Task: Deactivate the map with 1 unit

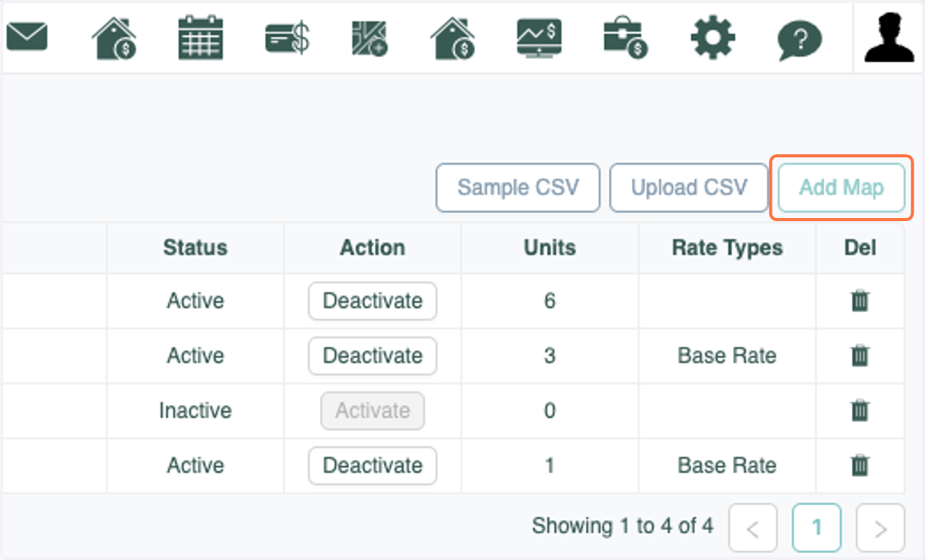Action: tap(372, 465)
